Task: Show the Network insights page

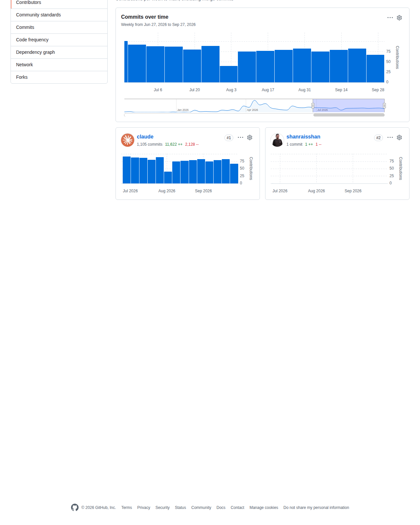Action: coord(59,65)
